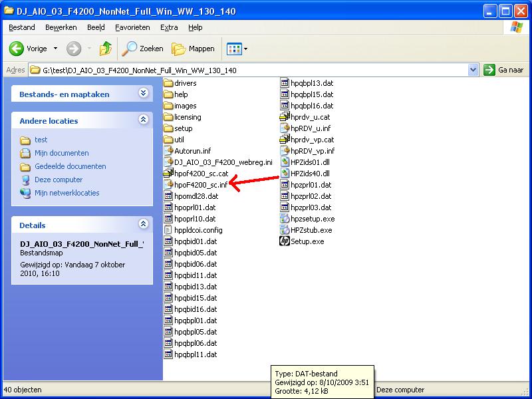Click the Vorige back arrow icon
This screenshot has height=399, width=532.
coord(16,49)
